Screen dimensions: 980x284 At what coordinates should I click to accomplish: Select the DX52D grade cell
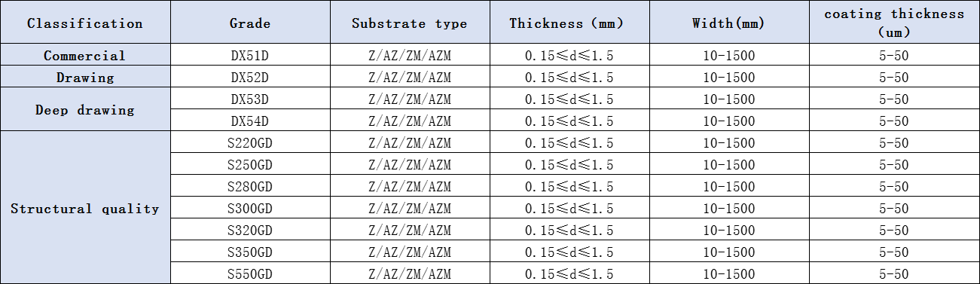pyautogui.click(x=250, y=77)
